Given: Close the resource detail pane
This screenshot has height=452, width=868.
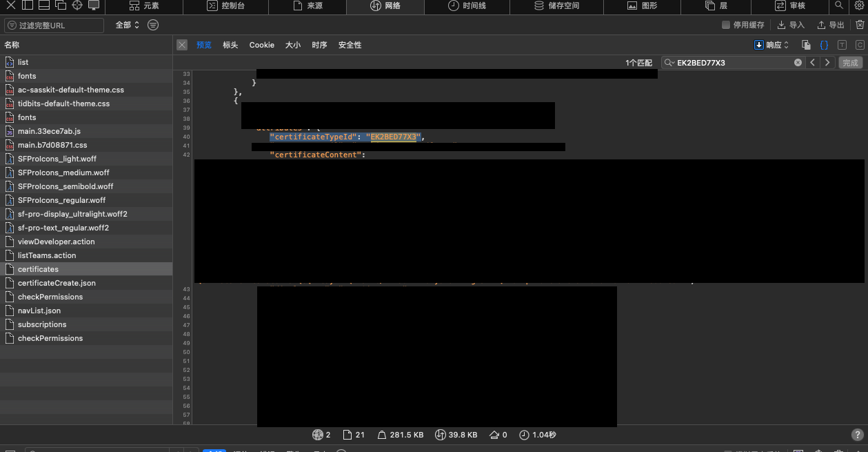Looking at the screenshot, I should click(x=182, y=45).
